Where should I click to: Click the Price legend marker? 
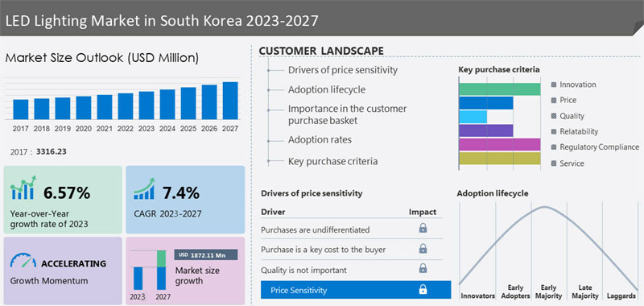[554, 100]
